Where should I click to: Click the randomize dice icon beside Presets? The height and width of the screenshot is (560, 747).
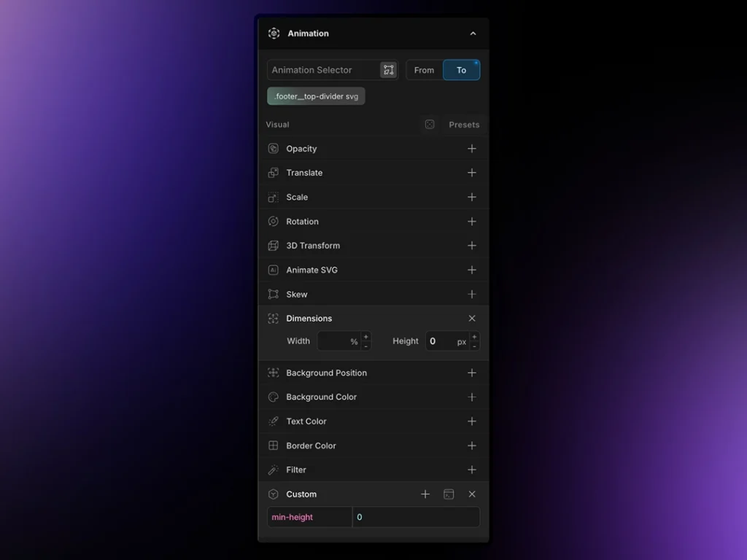tap(430, 125)
